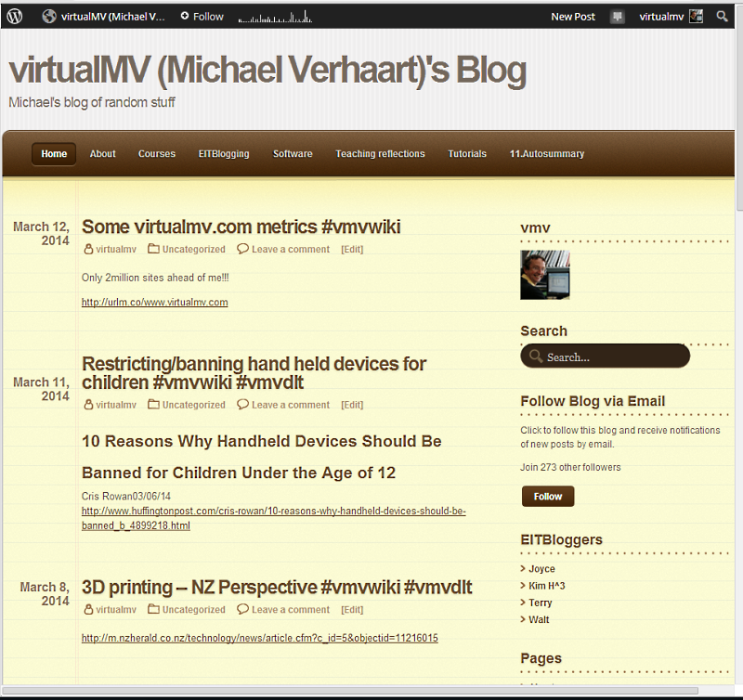Click the folder icon of the metrics post
This screenshot has height=700, width=743.
tap(153, 248)
